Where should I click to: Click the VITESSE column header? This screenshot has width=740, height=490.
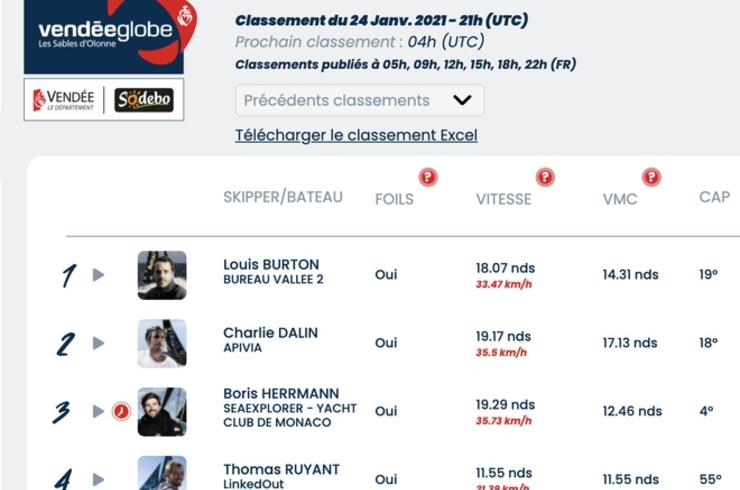[x=503, y=199]
